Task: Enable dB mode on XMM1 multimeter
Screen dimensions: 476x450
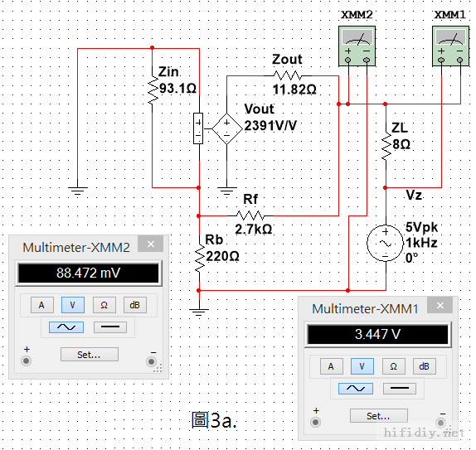Action: (424, 366)
